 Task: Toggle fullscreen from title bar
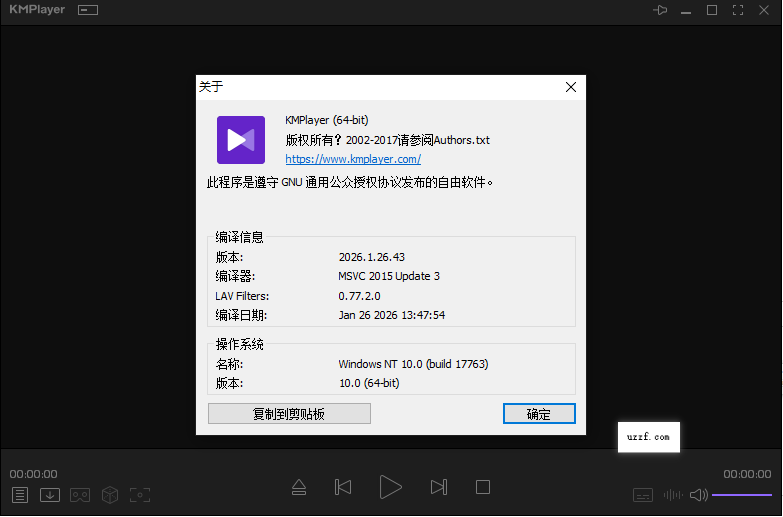click(738, 10)
